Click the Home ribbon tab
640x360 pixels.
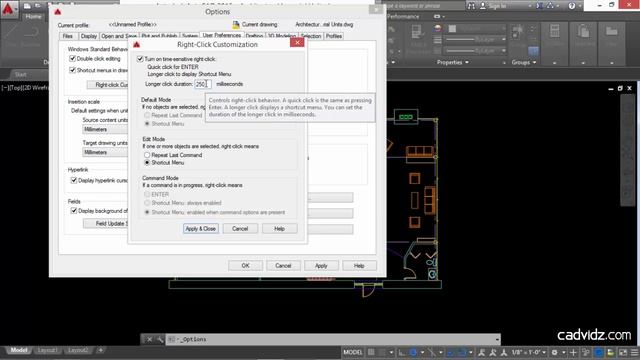(33, 16)
